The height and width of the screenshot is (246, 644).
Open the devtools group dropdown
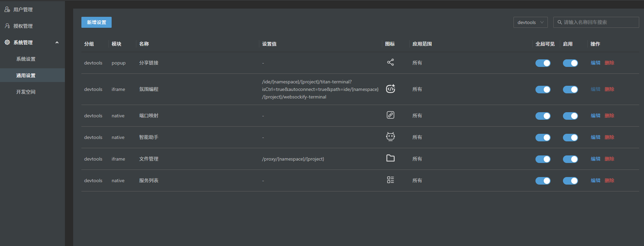pos(530,22)
